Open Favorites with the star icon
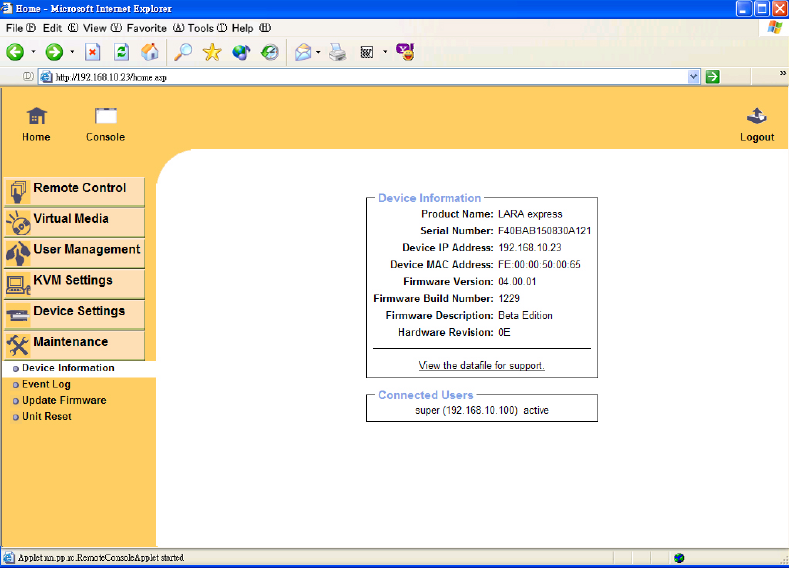Viewport: 789px width, 568px height. (x=212, y=52)
